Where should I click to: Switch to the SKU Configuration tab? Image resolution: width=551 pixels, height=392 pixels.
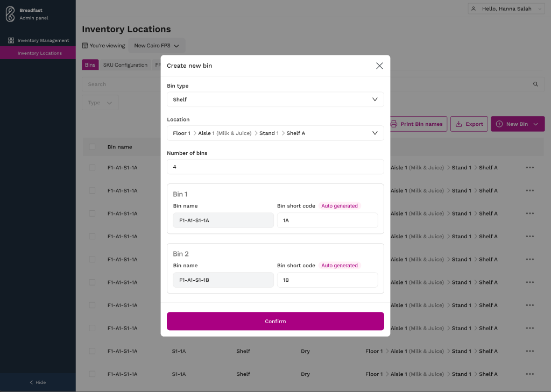click(x=125, y=65)
